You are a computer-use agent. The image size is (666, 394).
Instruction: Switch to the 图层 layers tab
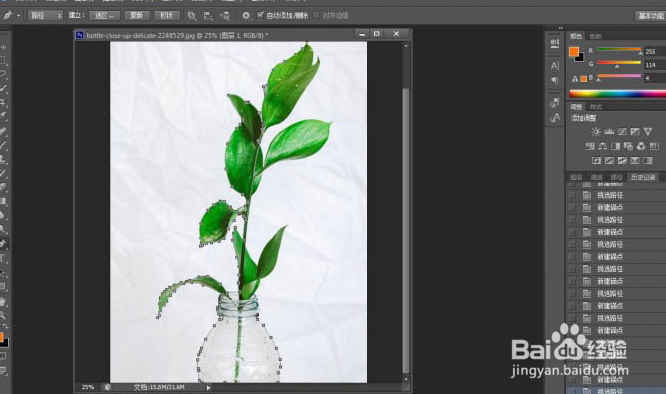tap(576, 177)
